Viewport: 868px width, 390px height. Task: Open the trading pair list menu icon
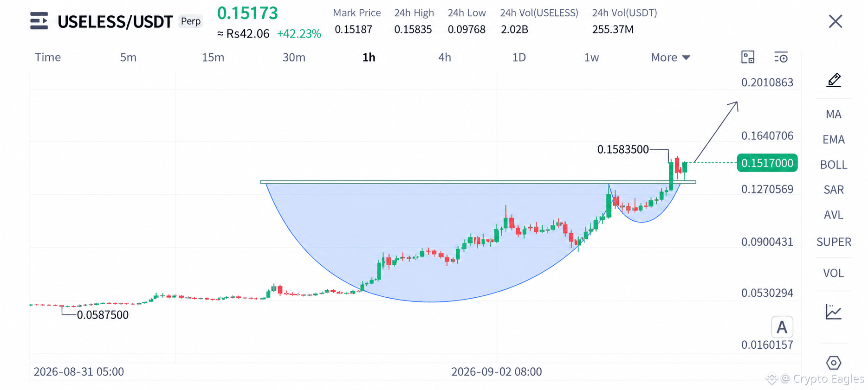(x=39, y=21)
